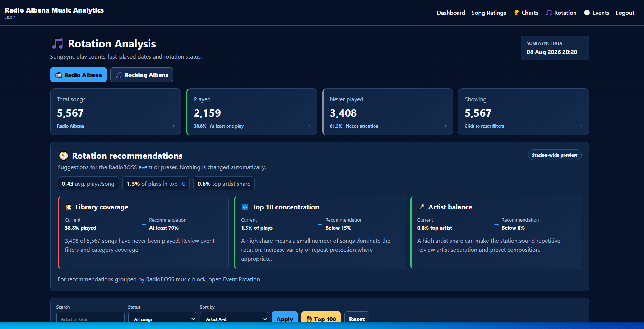
Task: Click the arrow in the Never played card
Action: (444, 126)
